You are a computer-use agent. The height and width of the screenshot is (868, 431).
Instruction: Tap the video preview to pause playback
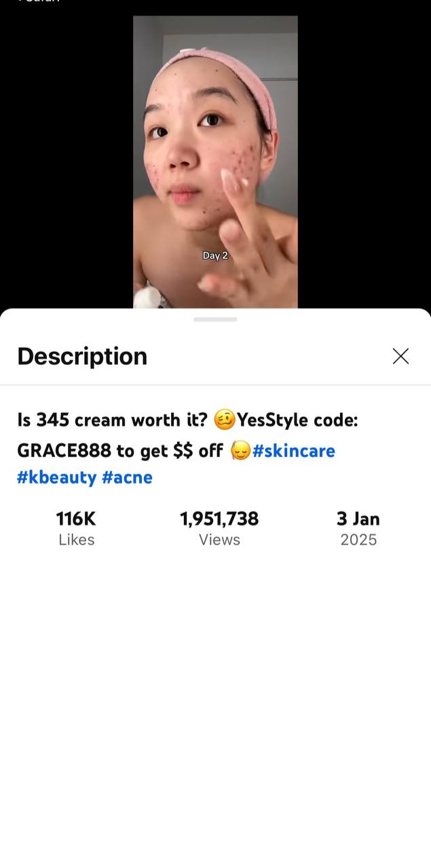click(x=215, y=162)
